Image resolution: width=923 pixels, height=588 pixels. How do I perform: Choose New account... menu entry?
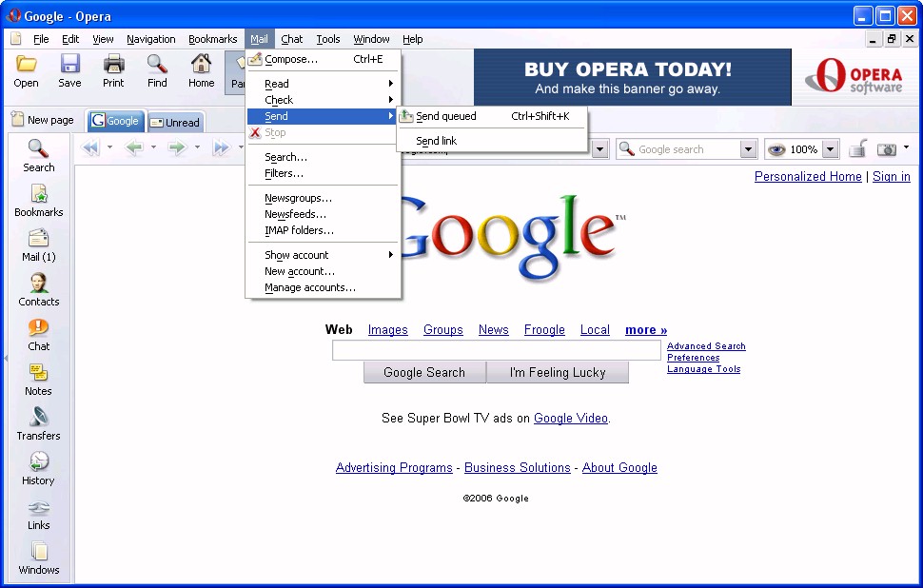324,271
